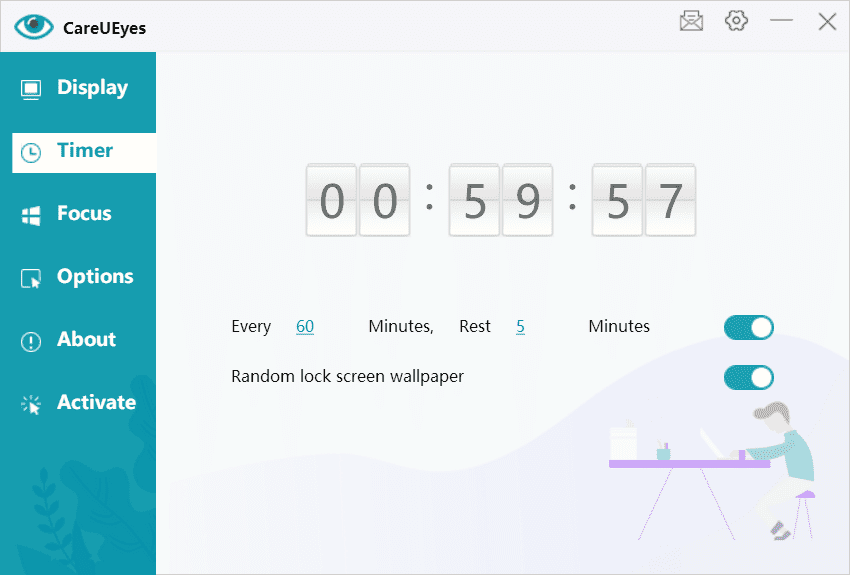
Task: Click the countdown minutes digits 59
Action: pyautogui.click(x=501, y=200)
